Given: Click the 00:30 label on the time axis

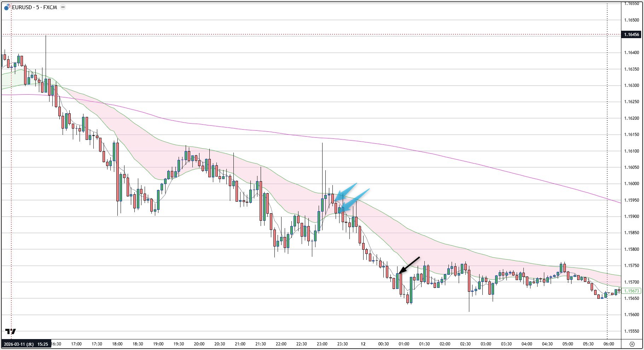Looking at the screenshot, I should [384, 344].
